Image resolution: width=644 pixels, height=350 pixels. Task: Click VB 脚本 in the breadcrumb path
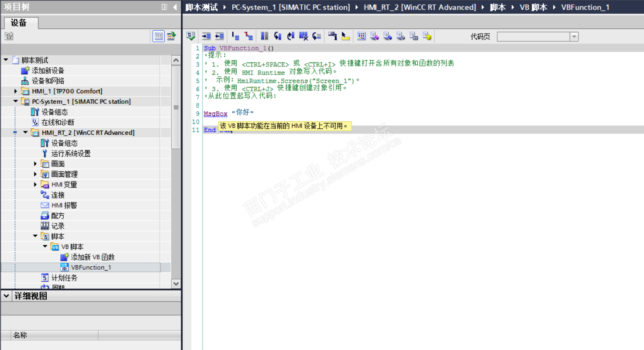coord(533,7)
